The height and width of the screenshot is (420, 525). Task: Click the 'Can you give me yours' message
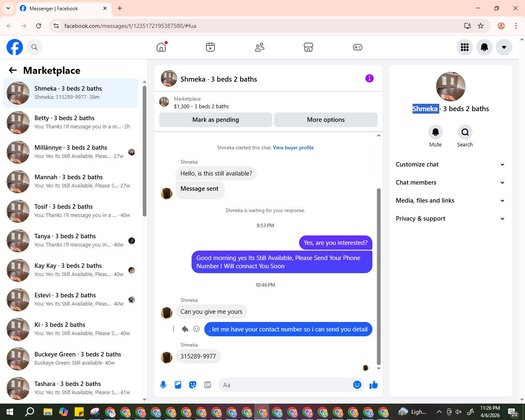211,312
